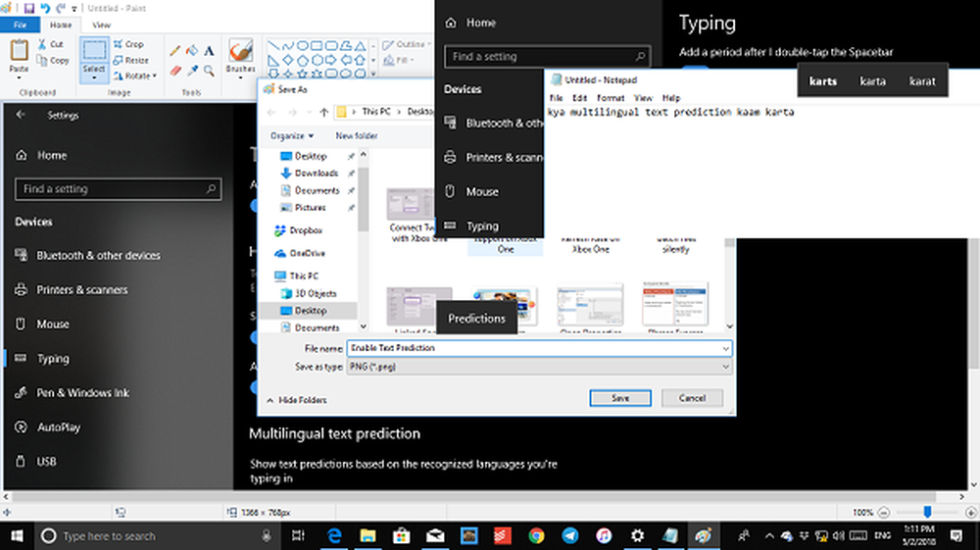Open the Save as type dropdown
Viewport: 980px width, 550px height.
(725, 367)
